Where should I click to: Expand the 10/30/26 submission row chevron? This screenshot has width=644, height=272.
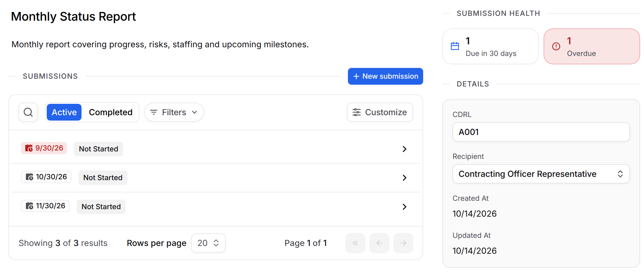[405, 178]
